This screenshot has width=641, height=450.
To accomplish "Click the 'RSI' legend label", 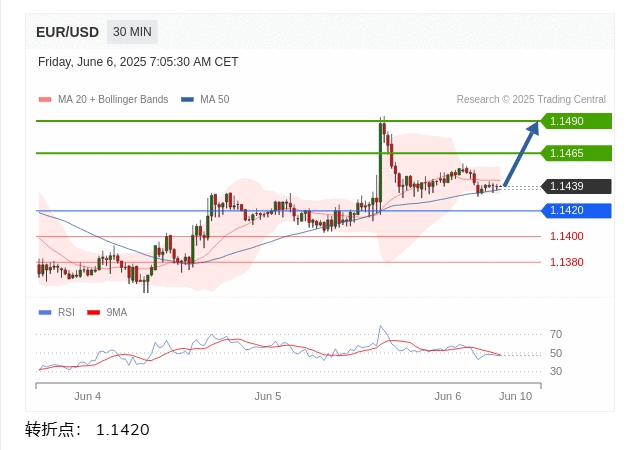I will click(x=66, y=312).
